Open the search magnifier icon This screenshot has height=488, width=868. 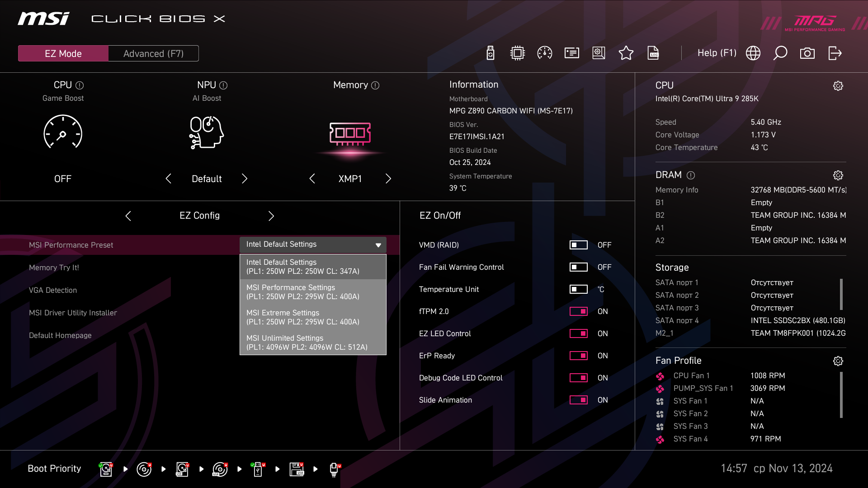pos(780,53)
